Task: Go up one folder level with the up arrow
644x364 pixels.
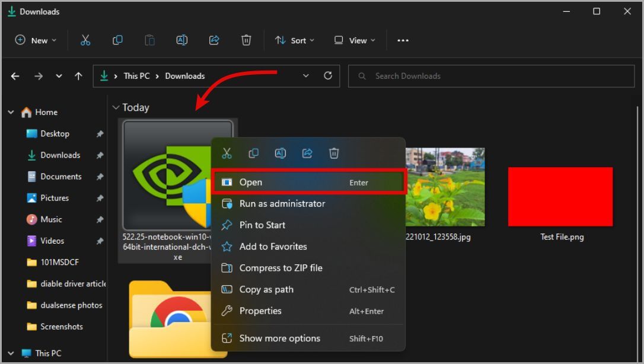Action: [x=78, y=76]
